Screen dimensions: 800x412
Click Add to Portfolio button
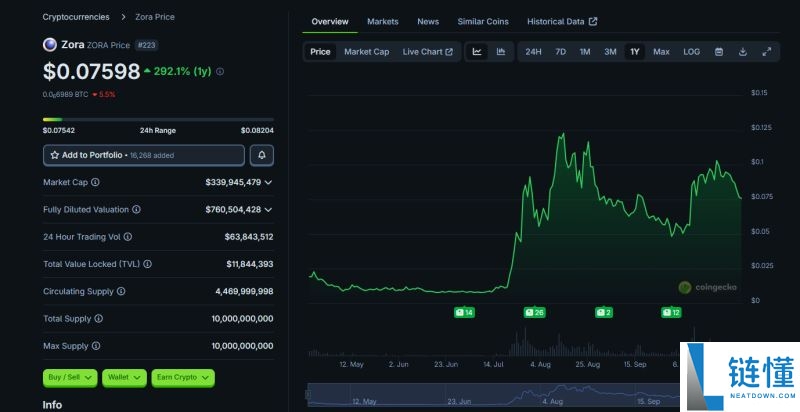coord(144,155)
